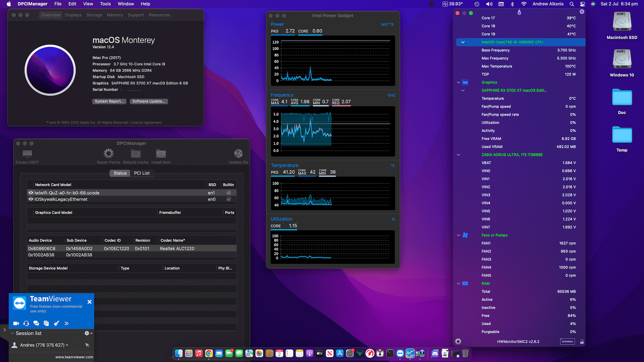The width and height of the screenshot is (644, 362).
Task: Start TeamViewer video call icon
Action: [x=16, y=323]
